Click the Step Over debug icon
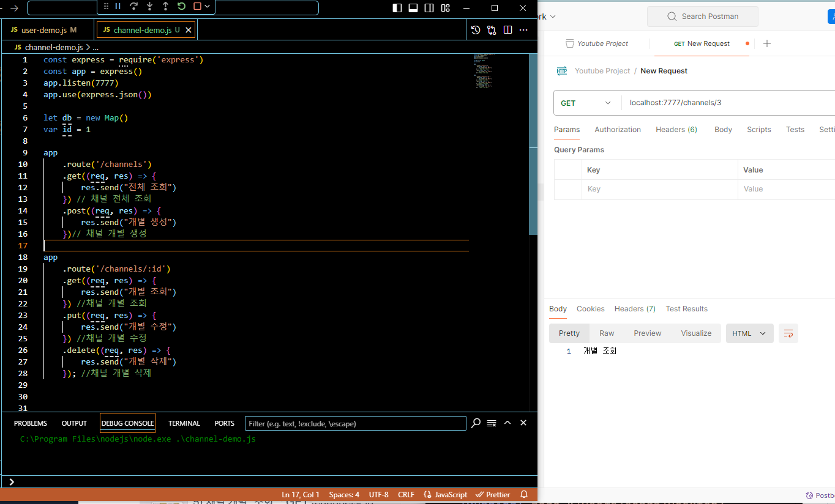The image size is (835, 504). 133,6
